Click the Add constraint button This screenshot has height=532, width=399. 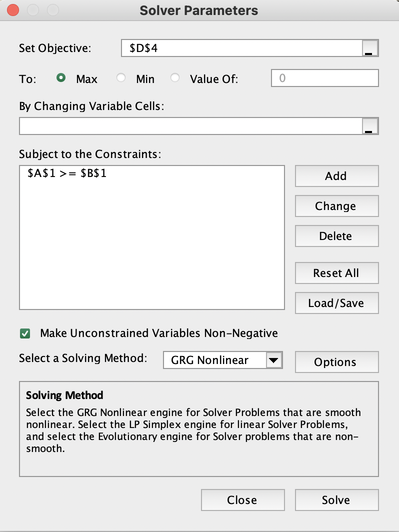click(336, 176)
